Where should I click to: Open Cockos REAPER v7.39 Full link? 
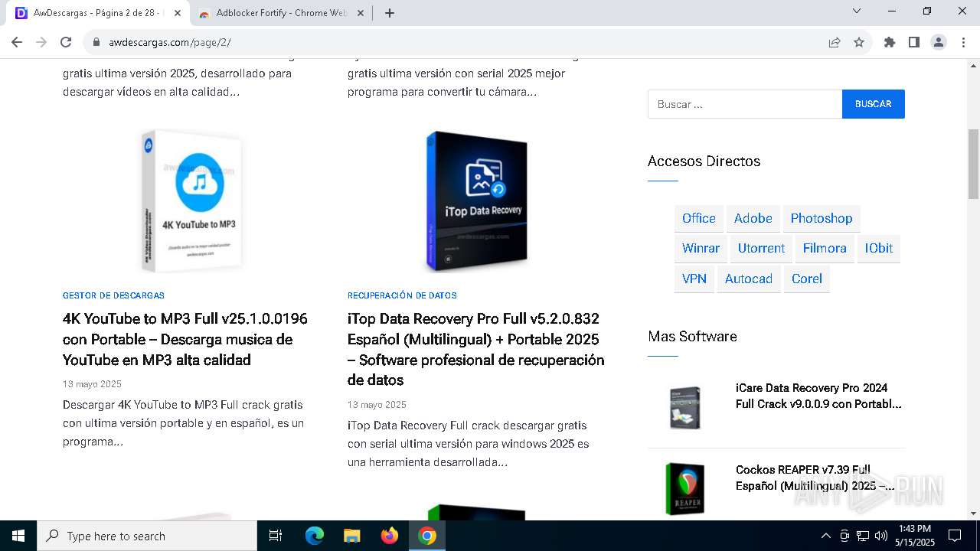coord(815,478)
